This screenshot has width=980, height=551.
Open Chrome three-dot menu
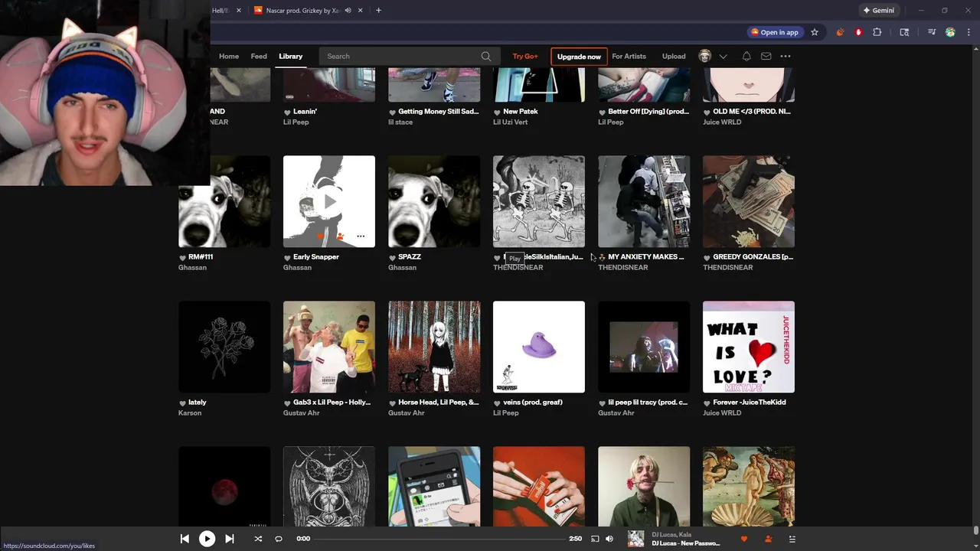point(969,32)
